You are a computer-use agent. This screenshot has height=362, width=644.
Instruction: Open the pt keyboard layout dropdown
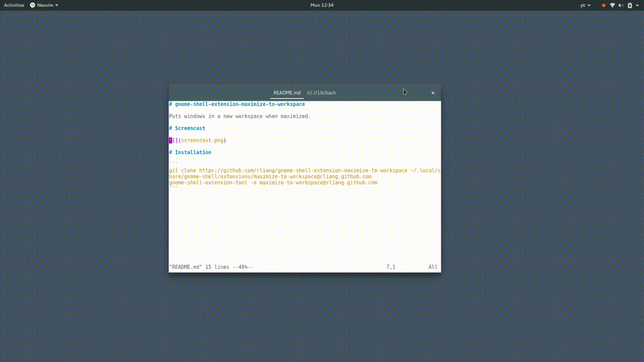pos(586,5)
